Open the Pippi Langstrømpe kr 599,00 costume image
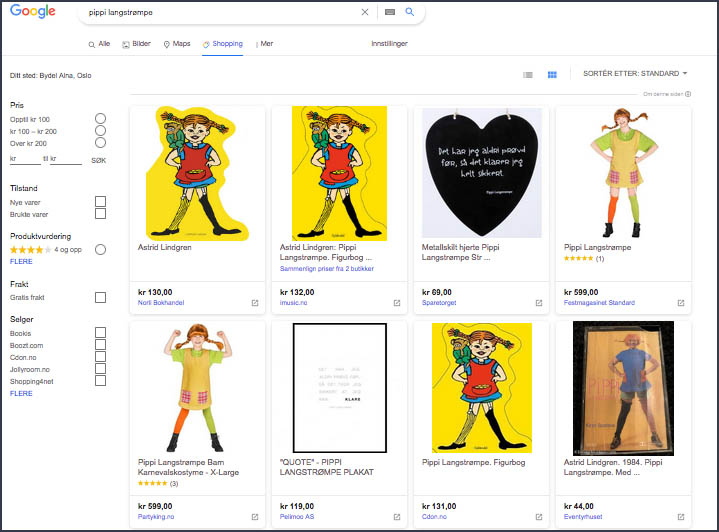719x532 pixels. pos(624,173)
